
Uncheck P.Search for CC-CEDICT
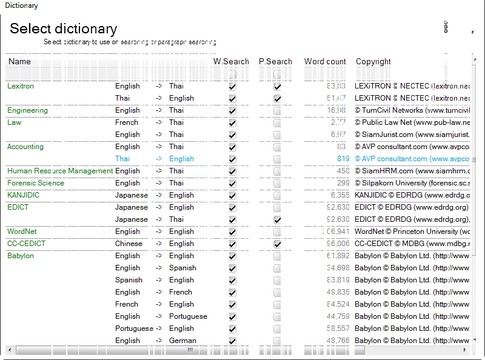(x=277, y=244)
